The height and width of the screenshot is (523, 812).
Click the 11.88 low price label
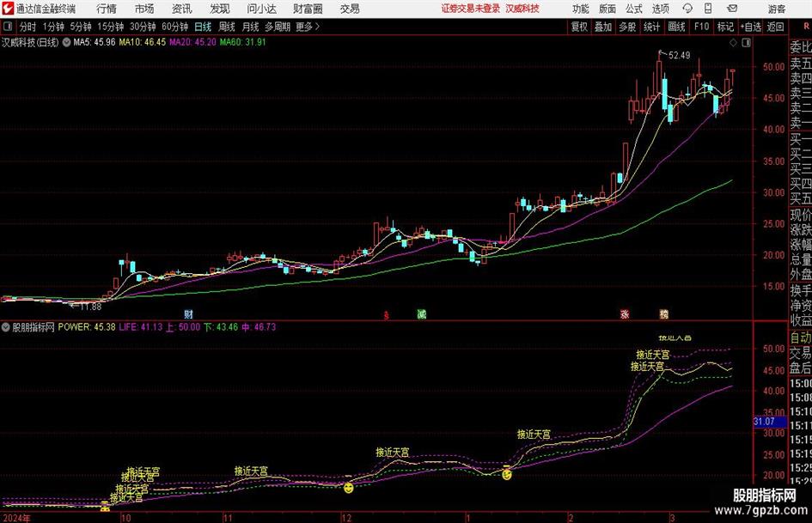coord(91,307)
